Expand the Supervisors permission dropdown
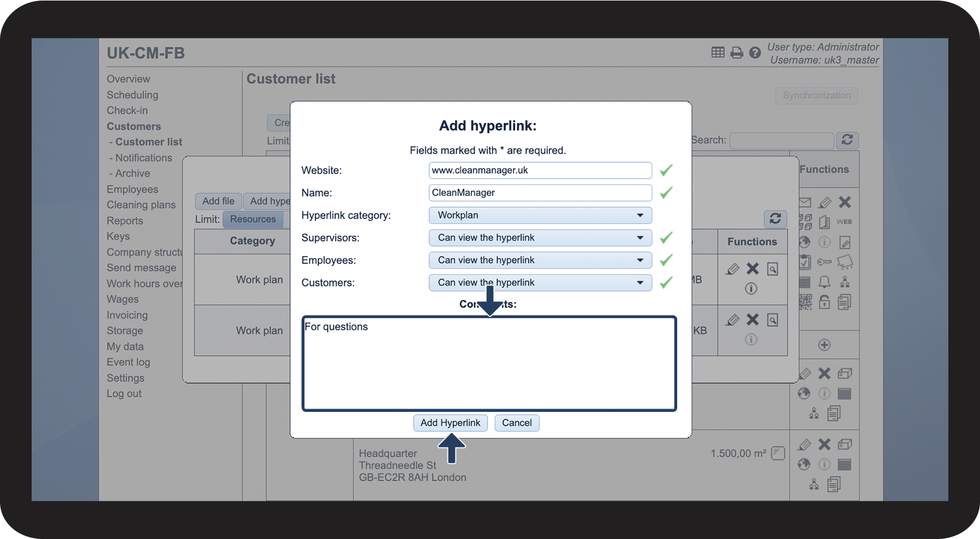Screen dimensions: 980x539 540,238
